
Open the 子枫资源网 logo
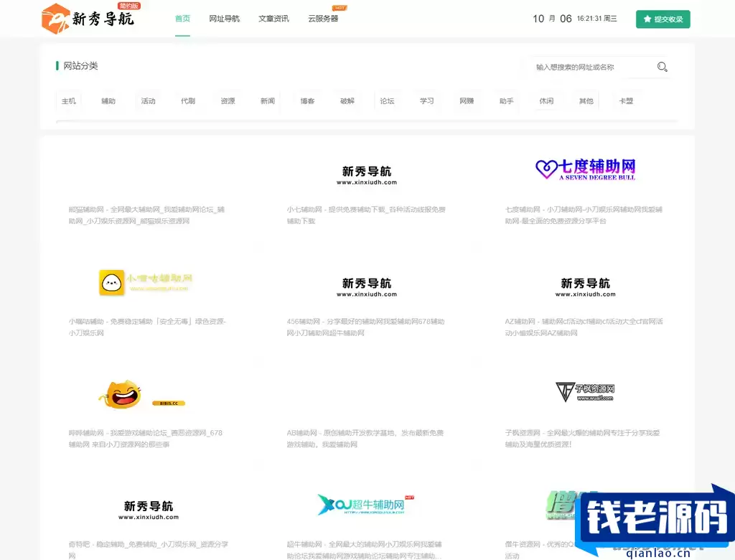(585, 391)
